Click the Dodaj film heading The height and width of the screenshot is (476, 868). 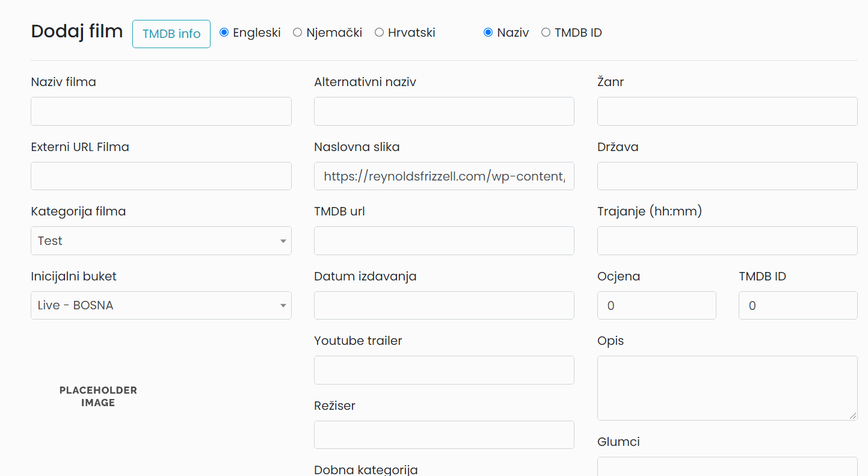tap(77, 31)
